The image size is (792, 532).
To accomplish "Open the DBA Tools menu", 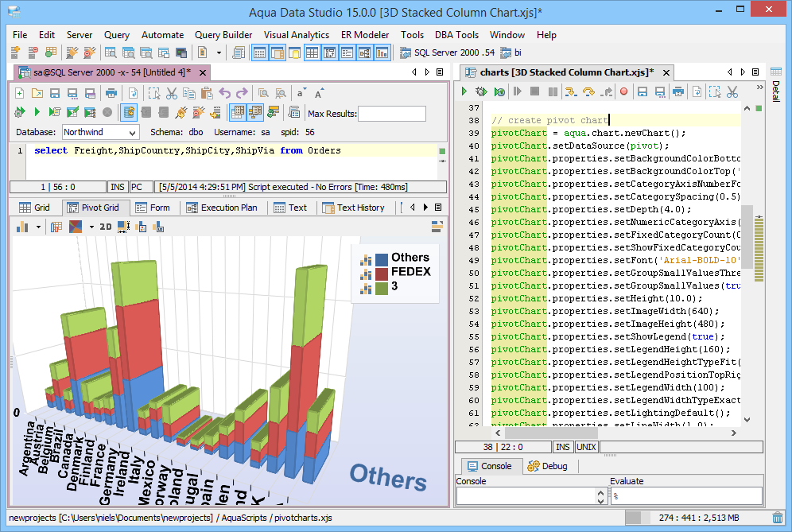I will [x=456, y=35].
